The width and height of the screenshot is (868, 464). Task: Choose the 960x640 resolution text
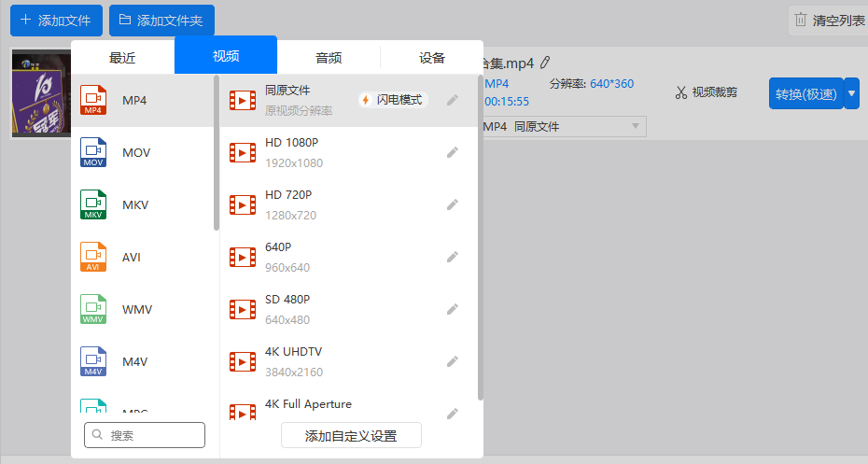click(287, 267)
